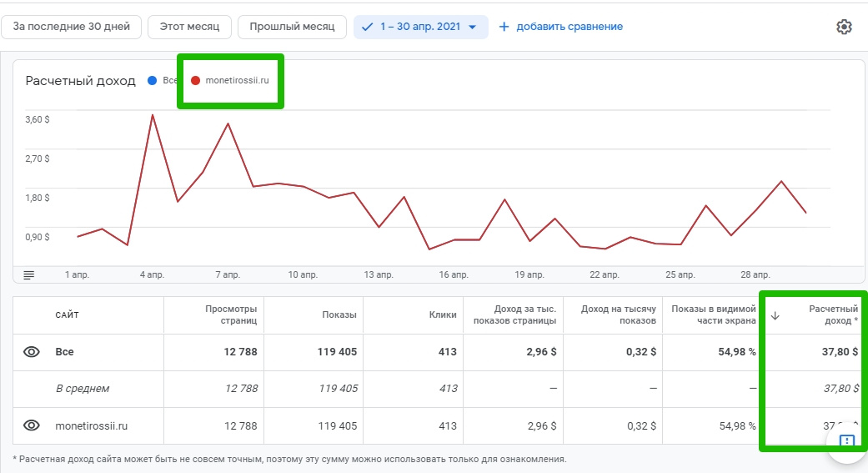The image size is (868, 473).
Task: Click the feedback icon in bottom corner
Action: pyautogui.click(x=846, y=441)
